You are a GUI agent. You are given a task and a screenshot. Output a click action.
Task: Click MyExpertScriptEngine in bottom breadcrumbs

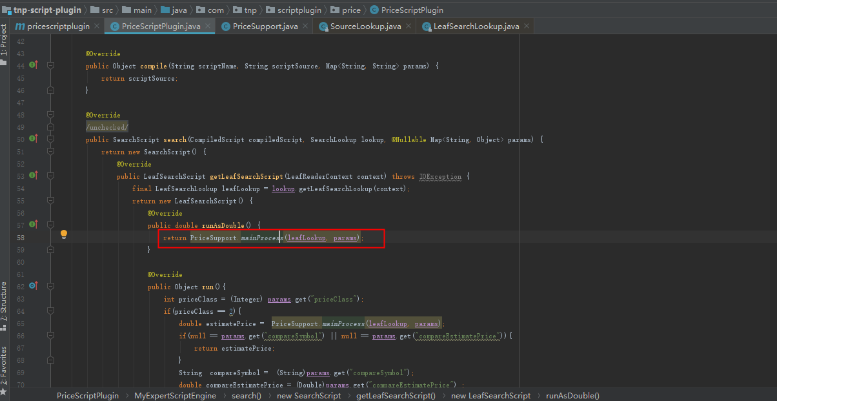coord(175,395)
